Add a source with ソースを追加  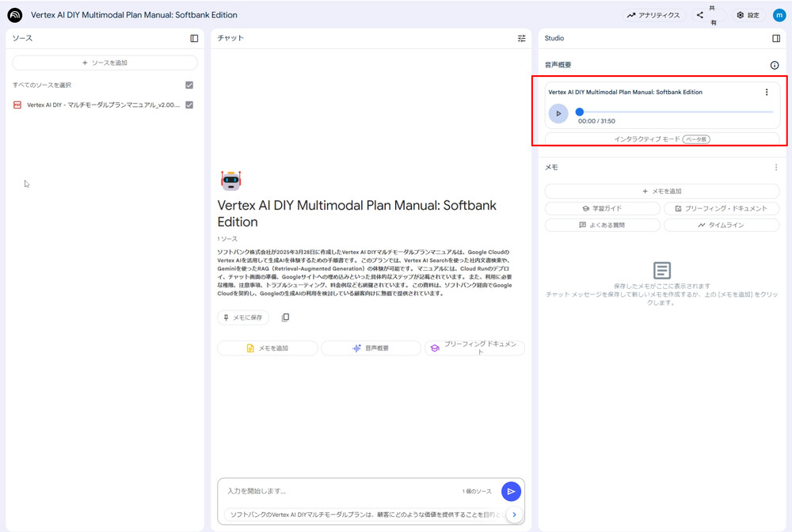tap(104, 63)
